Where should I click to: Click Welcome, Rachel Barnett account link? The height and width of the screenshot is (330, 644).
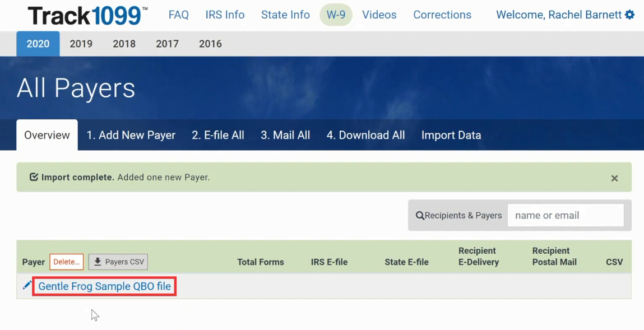(x=559, y=15)
